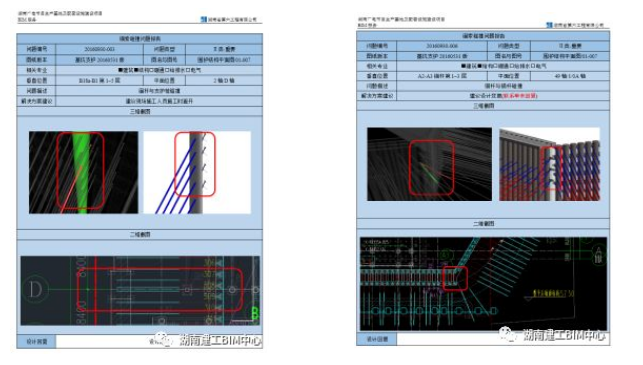The height and width of the screenshot is (365, 643).
Task: Open the white 3D view with blue anchors
Action: coord(197,172)
